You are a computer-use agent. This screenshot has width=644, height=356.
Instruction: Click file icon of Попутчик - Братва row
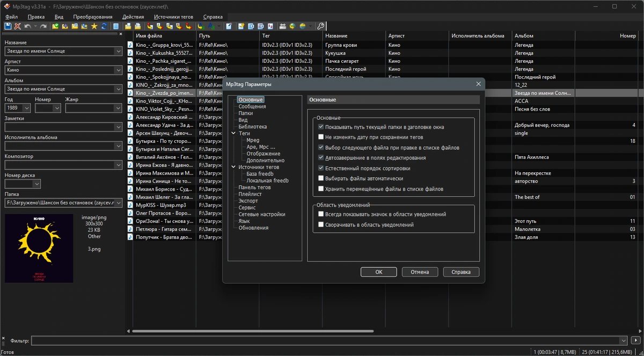click(130, 237)
